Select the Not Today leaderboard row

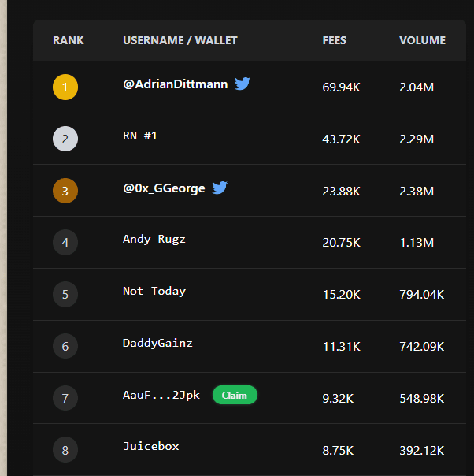pyautogui.click(x=250, y=294)
